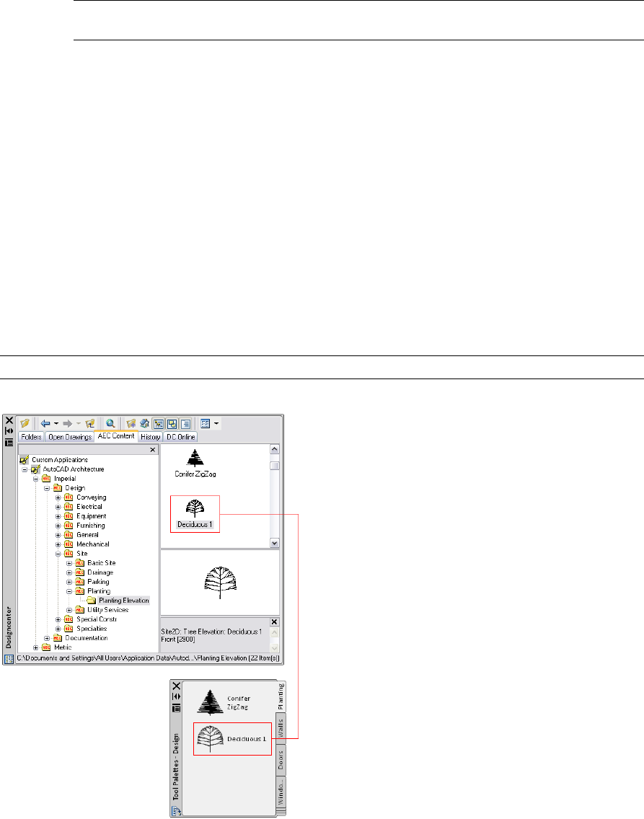Viewport: 644px width, 819px height.
Task: Switch to Walls tab in Tool Palettes
Action: pyautogui.click(x=281, y=728)
